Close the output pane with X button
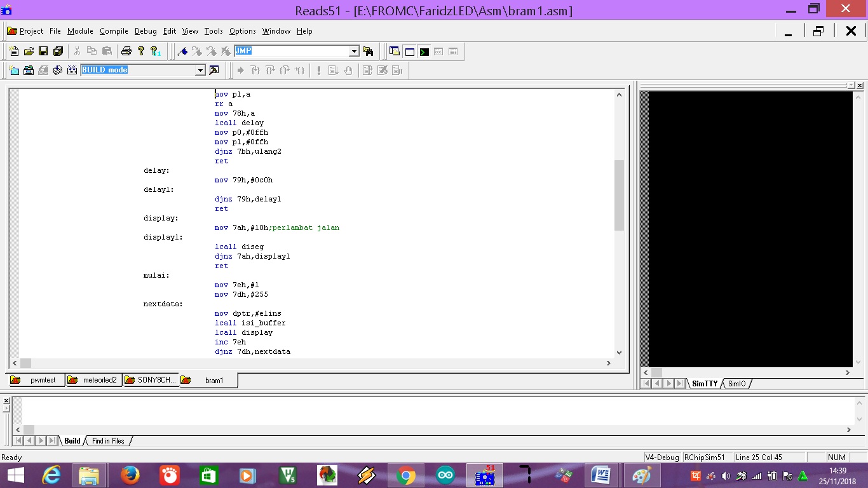This screenshot has width=868, height=488. [x=6, y=400]
